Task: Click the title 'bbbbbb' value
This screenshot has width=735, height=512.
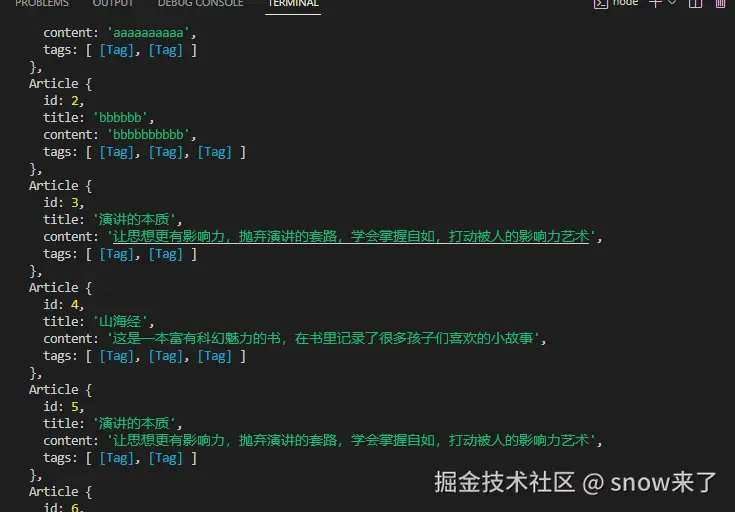Action: click(x=121, y=118)
